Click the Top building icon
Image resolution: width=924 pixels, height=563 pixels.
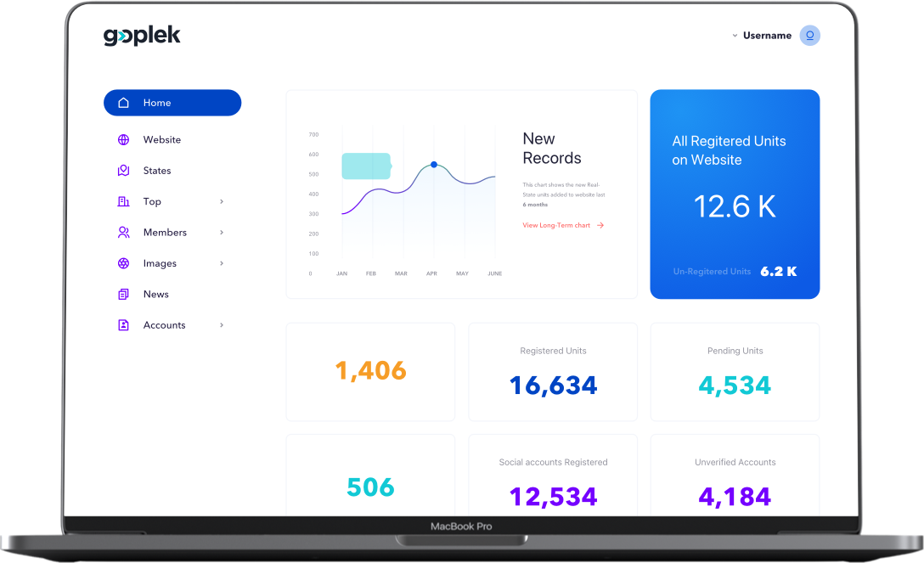[124, 202]
